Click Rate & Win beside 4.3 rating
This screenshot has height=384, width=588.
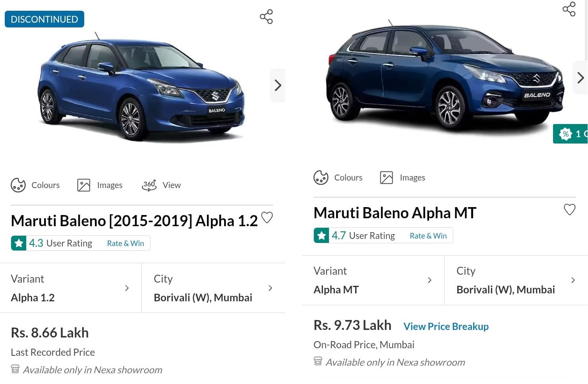pos(126,243)
